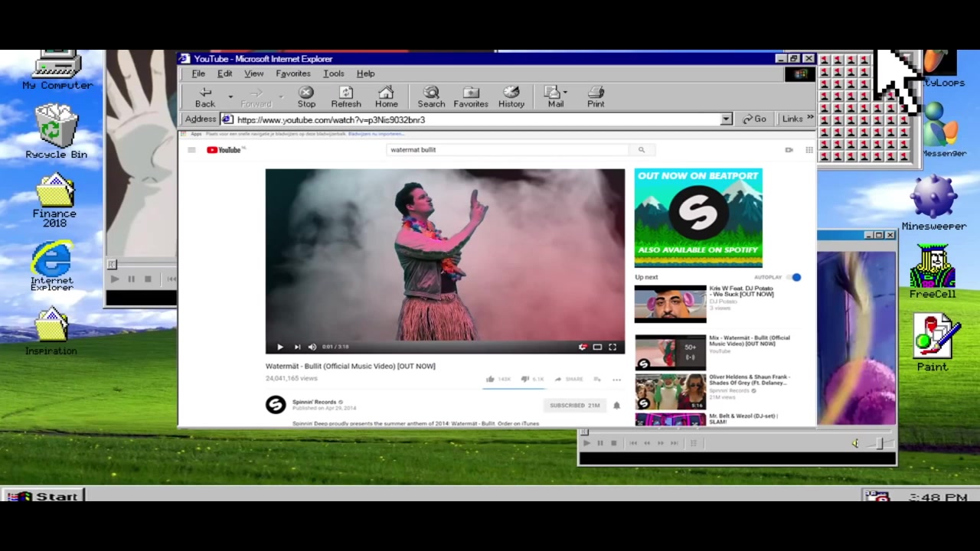Expand the Links bar chevron
This screenshot has width=980, height=551.
pyautogui.click(x=809, y=119)
